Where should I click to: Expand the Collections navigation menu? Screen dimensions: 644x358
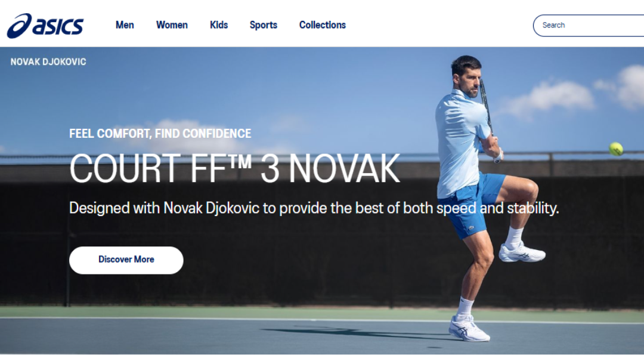(x=323, y=25)
